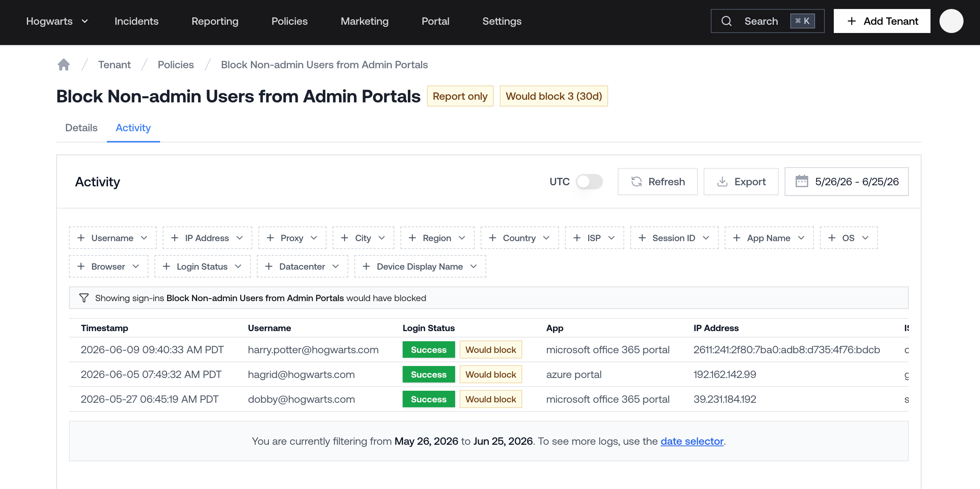Click the plus icon beside Username filter
Viewport: 980px width, 489px height.
81,238
